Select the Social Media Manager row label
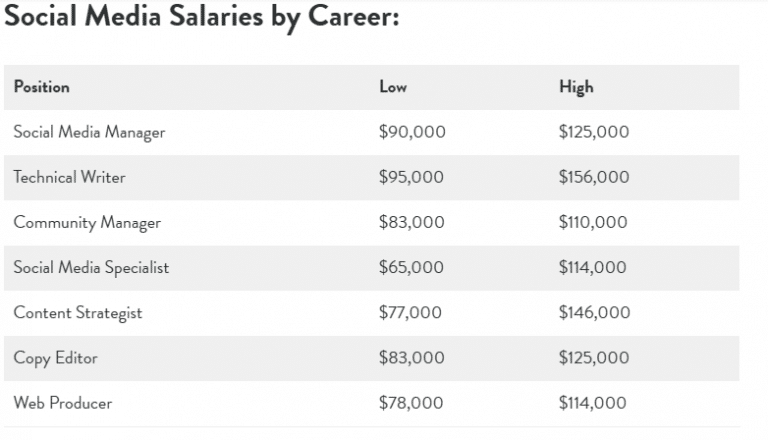The image size is (768, 440). pos(89,132)
